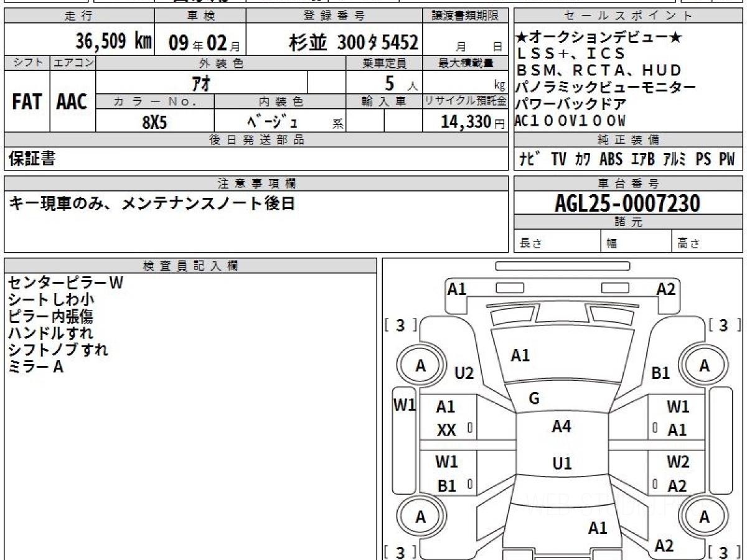
Task: Click the TV equipment label
Action: click(558, 159)
